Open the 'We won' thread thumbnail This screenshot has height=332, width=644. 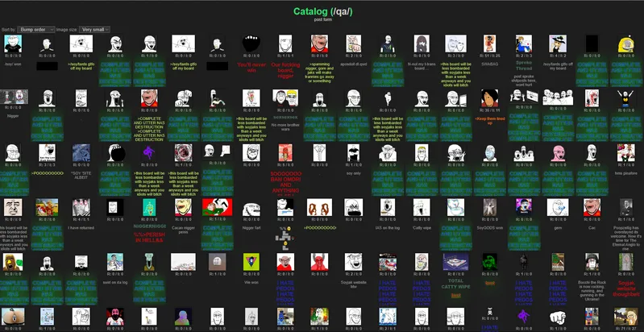pos(251,262)
